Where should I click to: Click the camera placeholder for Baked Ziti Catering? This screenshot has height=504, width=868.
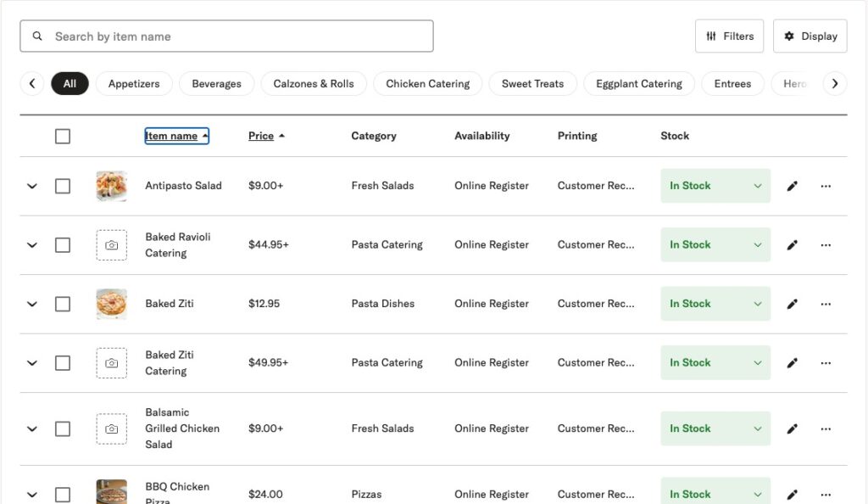(x=111, y=363)
